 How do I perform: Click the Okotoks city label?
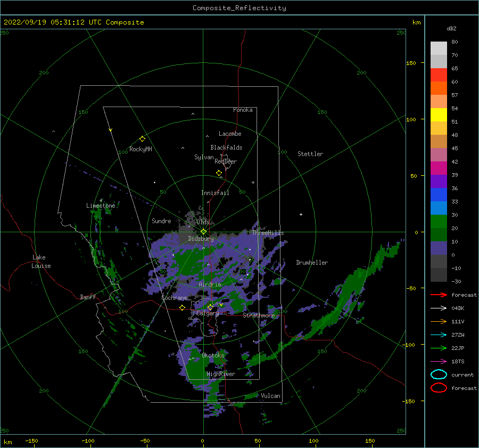[x=213, y=355]
